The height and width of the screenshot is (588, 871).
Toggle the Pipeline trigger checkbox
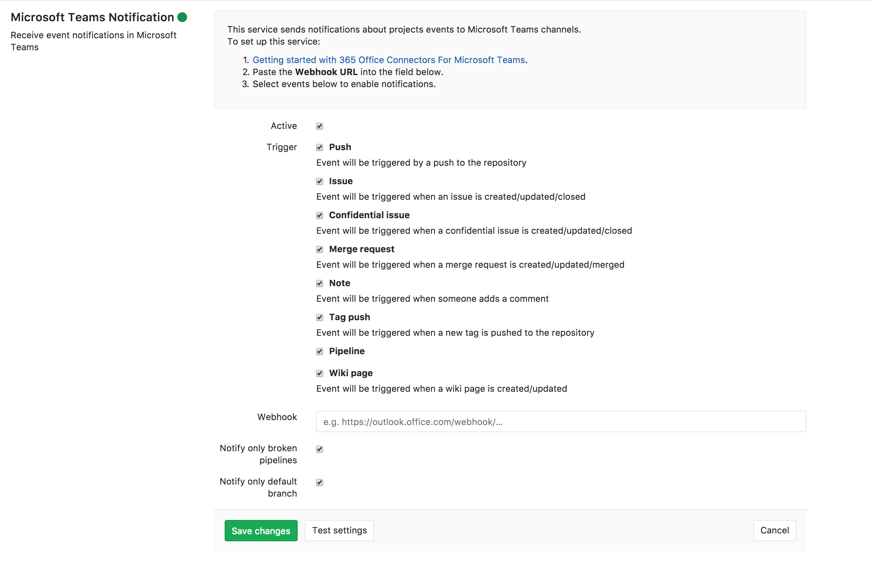pos(319,351)
